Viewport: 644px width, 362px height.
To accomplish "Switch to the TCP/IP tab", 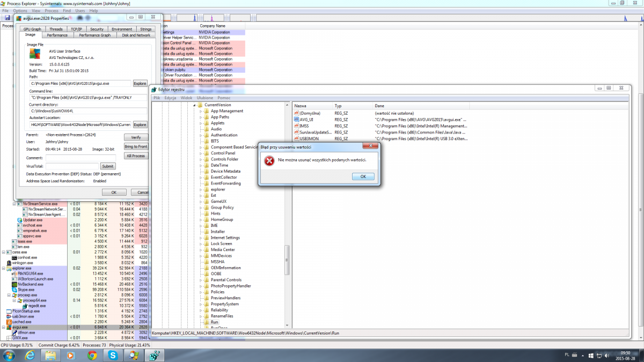I will (77, 29).
